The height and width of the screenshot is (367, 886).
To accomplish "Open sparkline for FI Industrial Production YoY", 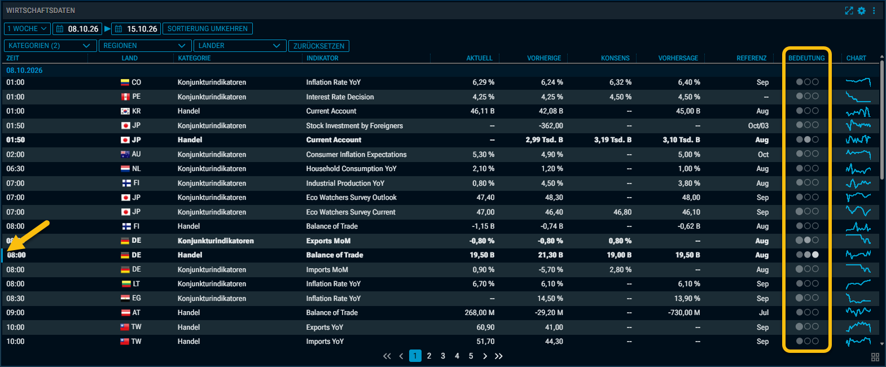I will click(x=858, y=183).
